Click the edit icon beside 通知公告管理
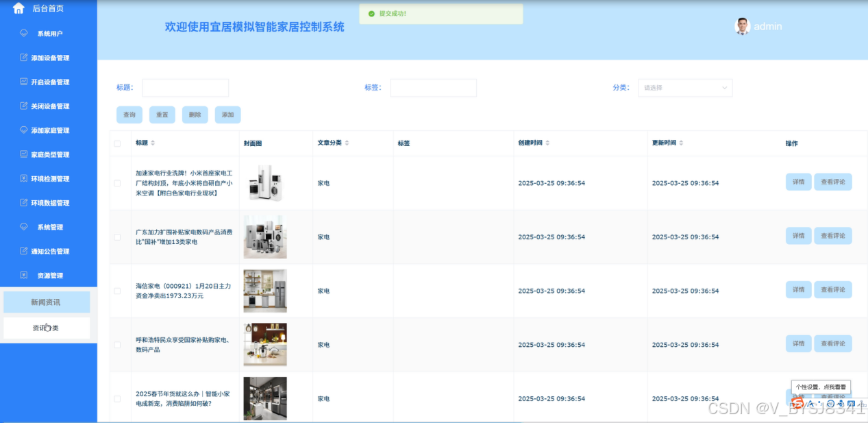Image resolution: width=868 pixels, height=423 pixels. (24, 251)
